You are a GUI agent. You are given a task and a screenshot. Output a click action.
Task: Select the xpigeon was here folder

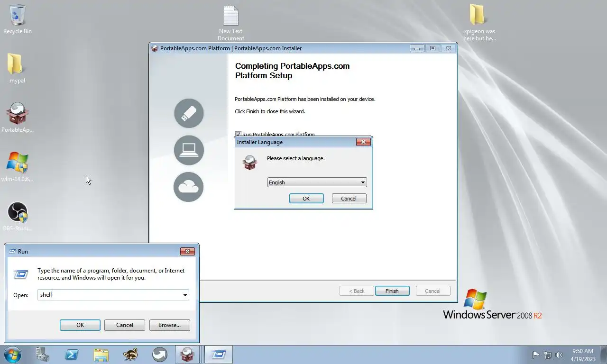(x=479, y=23)
